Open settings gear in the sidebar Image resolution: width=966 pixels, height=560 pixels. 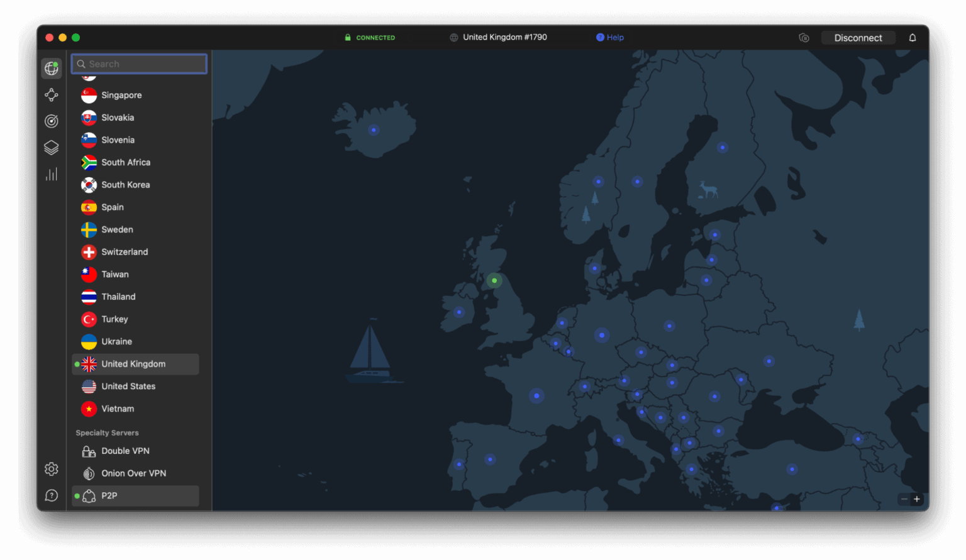[x=52, y=469]
